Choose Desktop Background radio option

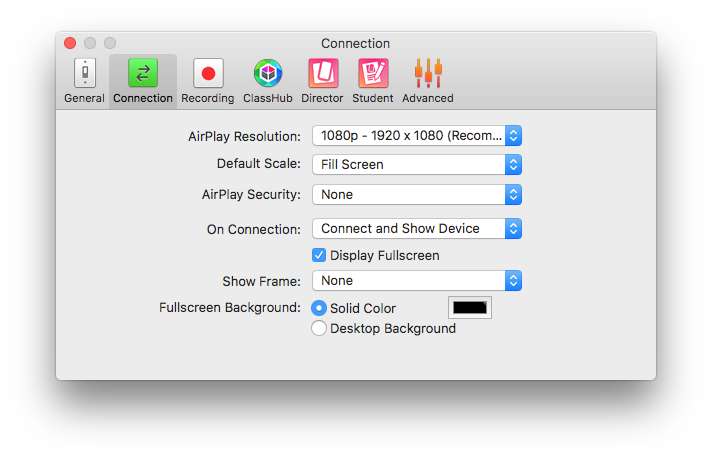pos(319,328)
